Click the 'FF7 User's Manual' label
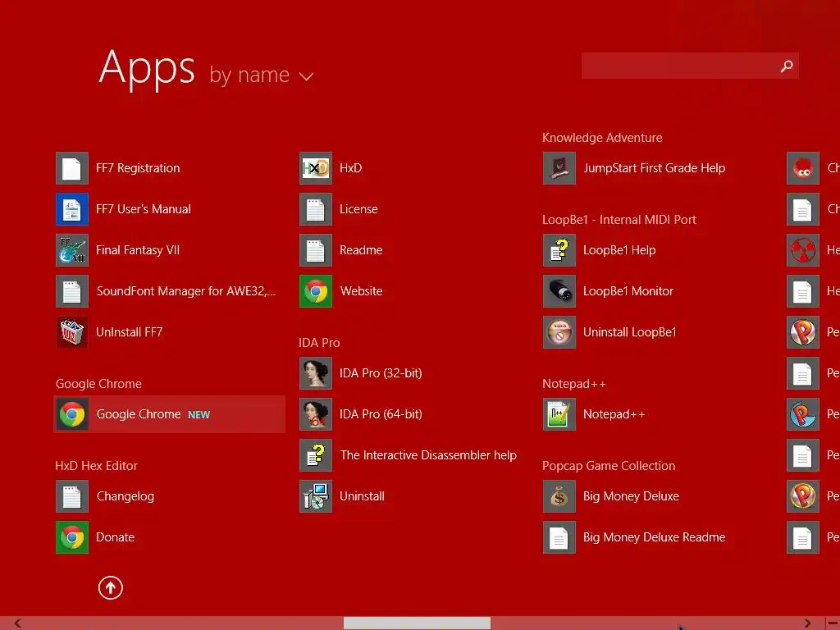Screen dimensions: 840x630 coord(143,209)
